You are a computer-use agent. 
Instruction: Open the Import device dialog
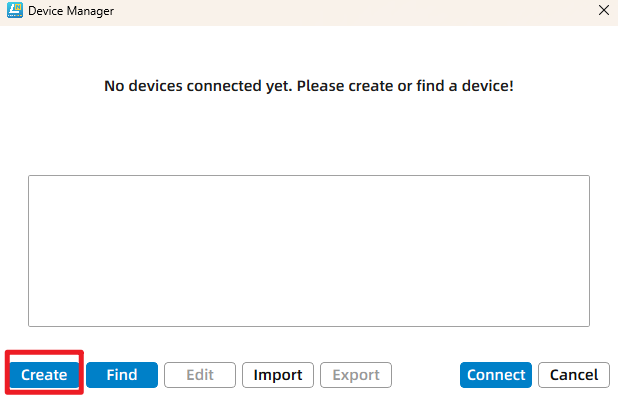[278, 375]
